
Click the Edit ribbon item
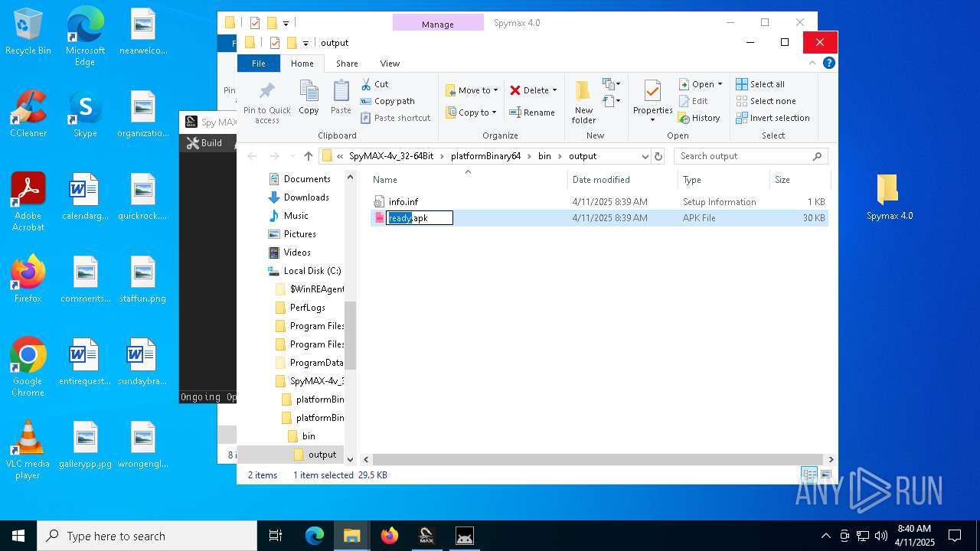pyautogui.click(x=694, y=101)
